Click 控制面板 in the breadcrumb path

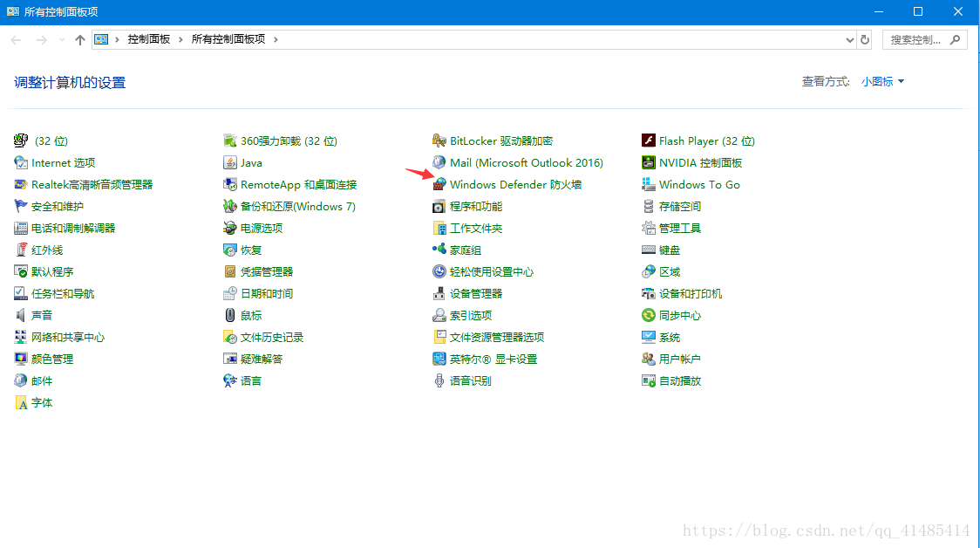tap(149, 39)
